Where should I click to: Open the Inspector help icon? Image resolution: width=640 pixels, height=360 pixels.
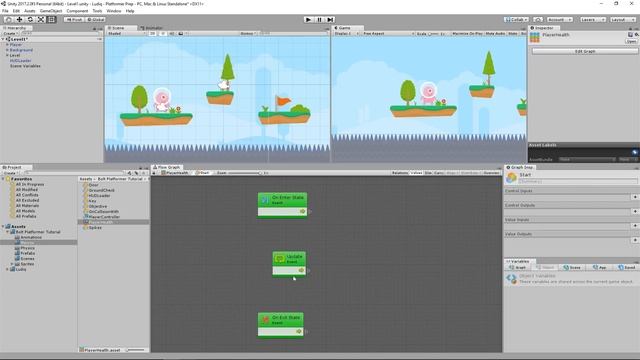(x=630, y=34)
